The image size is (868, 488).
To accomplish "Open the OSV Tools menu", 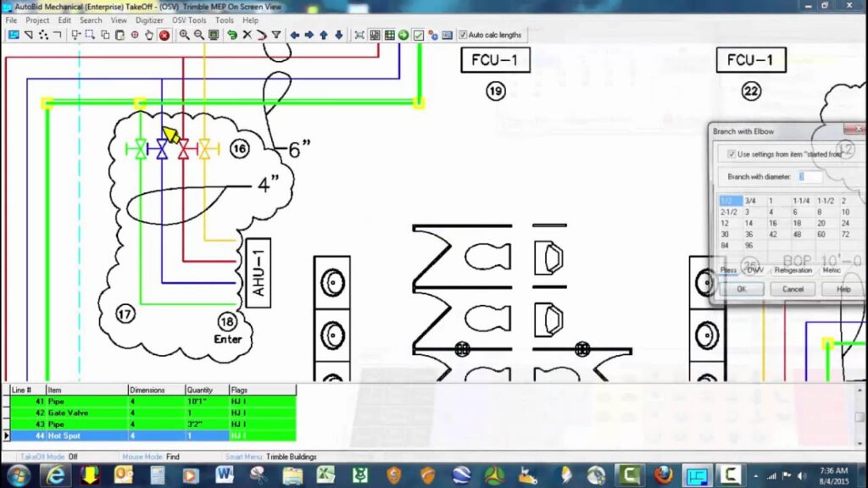I will pyautogui.click(x=189, y=20).
